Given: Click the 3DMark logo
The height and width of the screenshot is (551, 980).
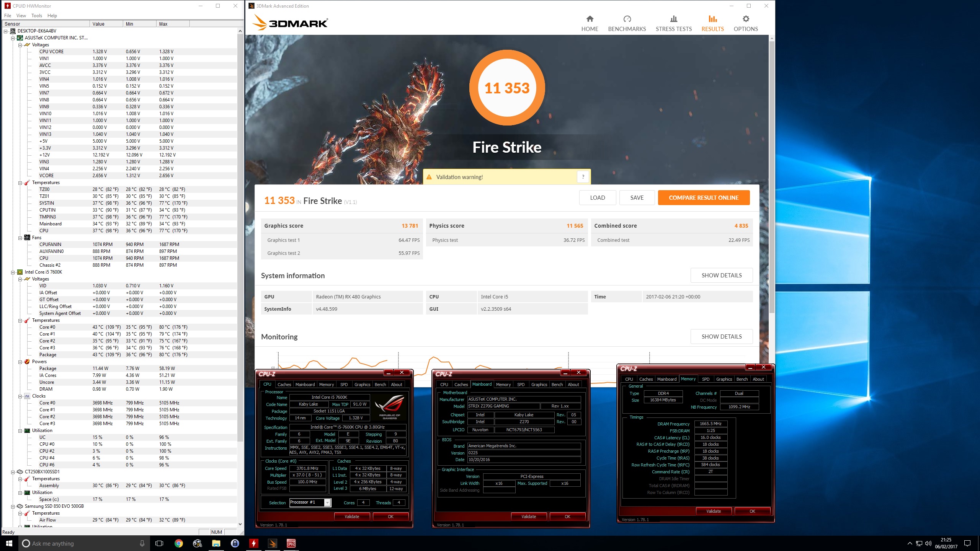Looking at the screenshot, I should [290, 23].
